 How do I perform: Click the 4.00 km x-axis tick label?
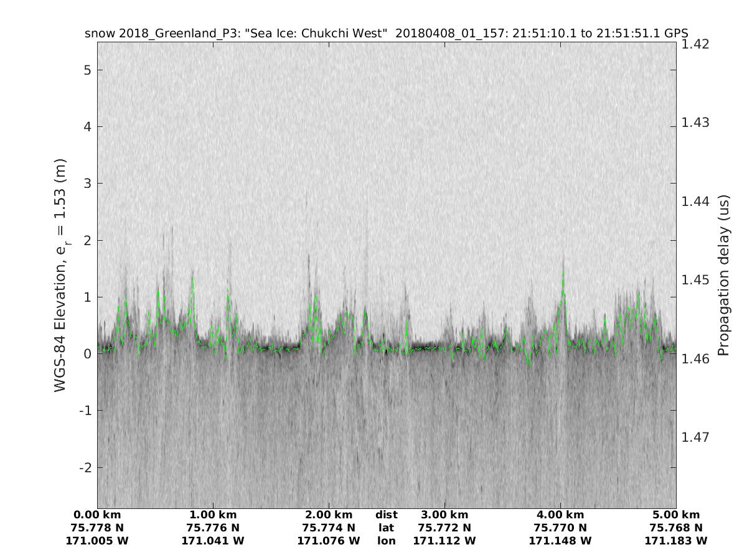(560, 515)
